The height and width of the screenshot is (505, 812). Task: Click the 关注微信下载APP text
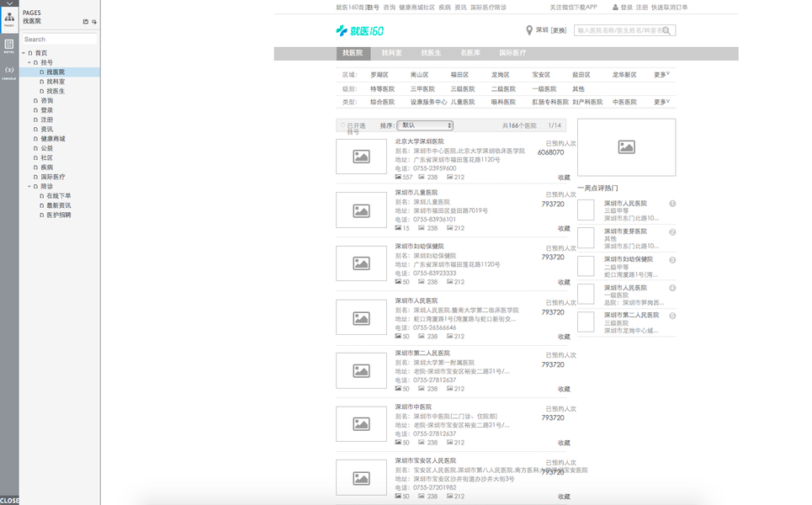coord(573,8)
